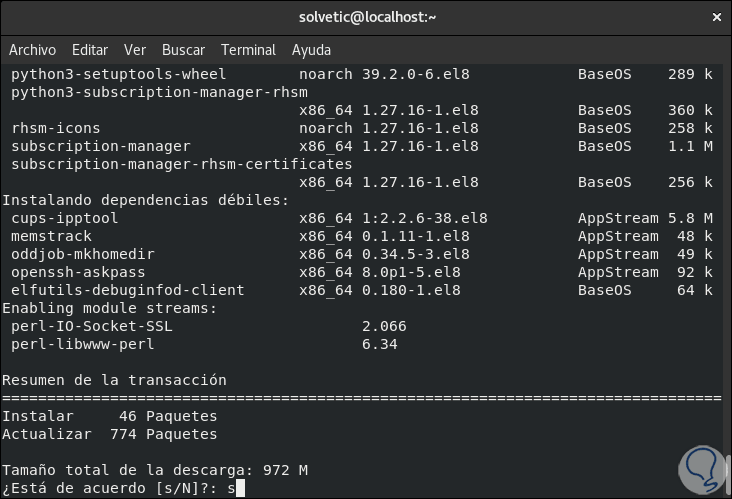Open the Editar menu
Screen dimensions: 732x499
point(90,50)
